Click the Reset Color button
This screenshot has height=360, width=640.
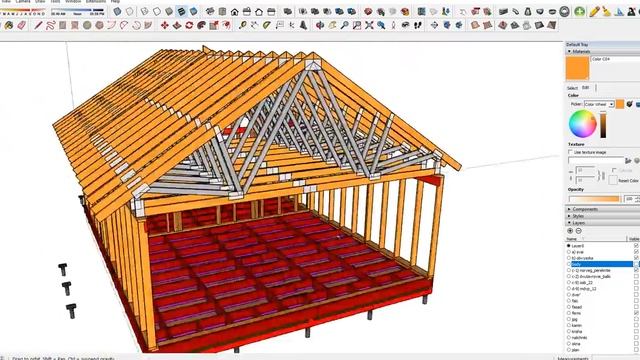click(613, 180)
